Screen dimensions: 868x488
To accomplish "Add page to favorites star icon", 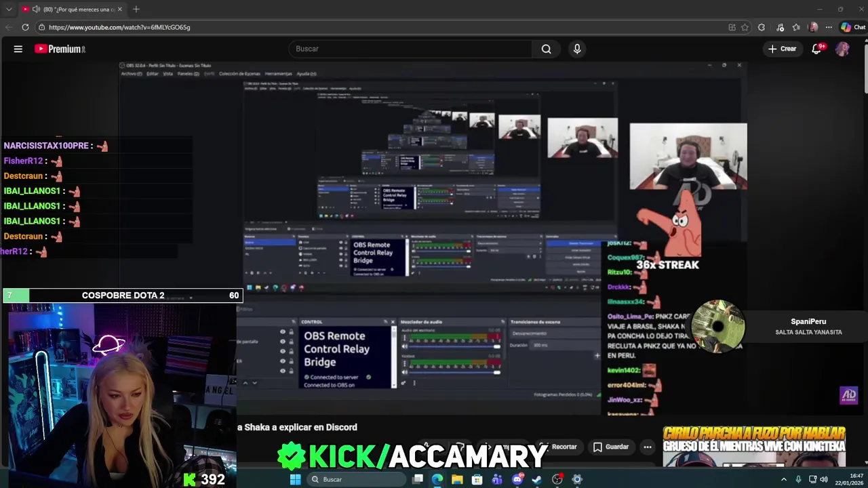I will [745, 27].
